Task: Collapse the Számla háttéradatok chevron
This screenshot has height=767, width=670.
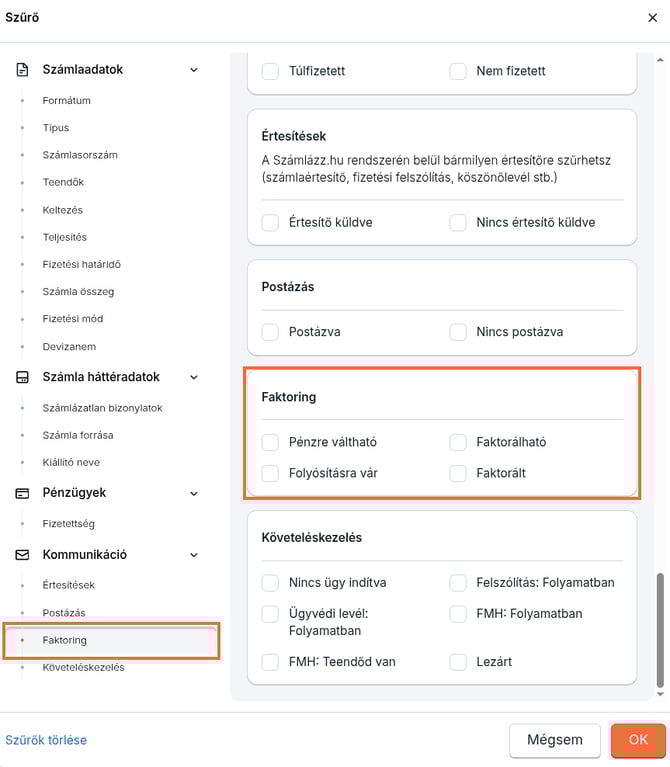Action: point(194,377)
